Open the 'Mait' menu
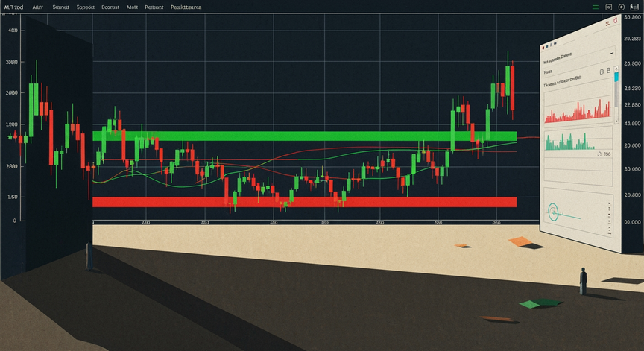This screenshot has height=351, width=644. 132,7
